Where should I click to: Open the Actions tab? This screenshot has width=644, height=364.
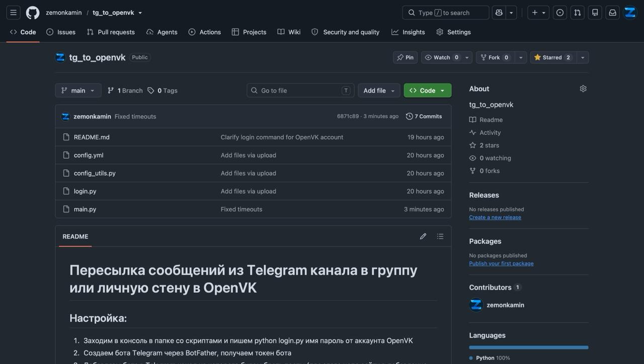[205, 32]
